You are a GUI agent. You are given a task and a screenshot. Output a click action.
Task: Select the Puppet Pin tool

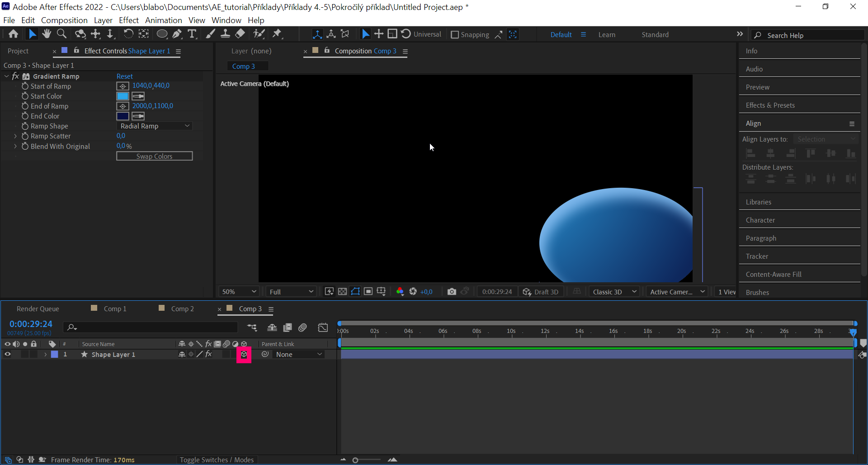tap(278, 34)
